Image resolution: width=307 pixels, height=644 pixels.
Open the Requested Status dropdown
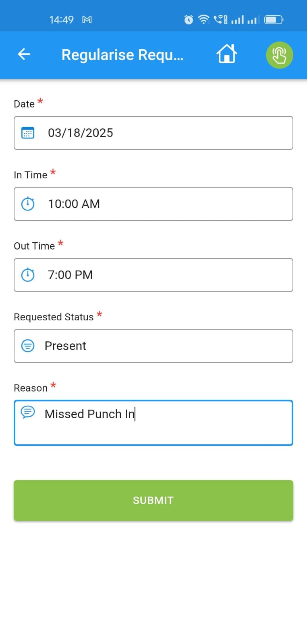point(161,346)
